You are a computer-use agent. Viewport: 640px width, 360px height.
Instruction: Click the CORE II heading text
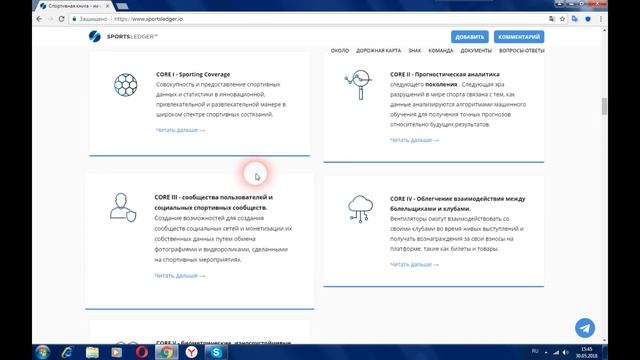click(x=444, y=74)
